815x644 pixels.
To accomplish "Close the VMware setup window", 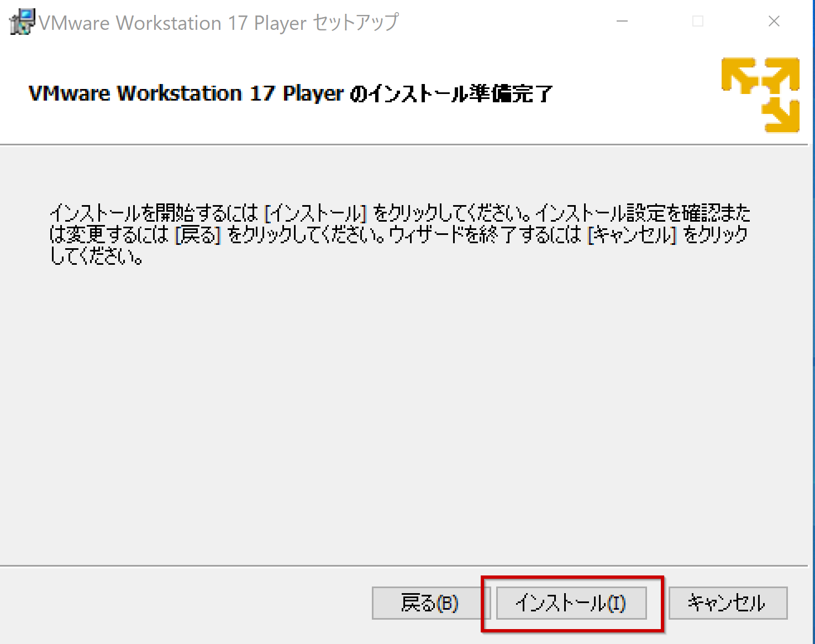I will [x=774, y=22].
